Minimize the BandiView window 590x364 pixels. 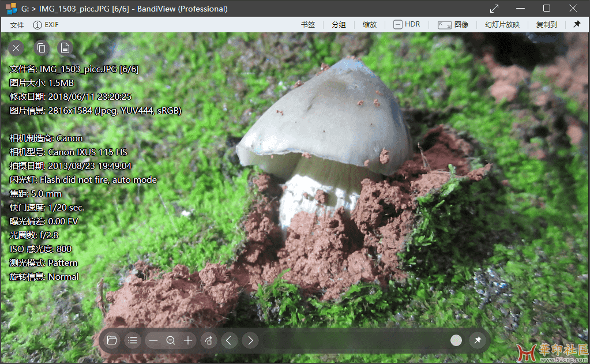tap(520, 8)
